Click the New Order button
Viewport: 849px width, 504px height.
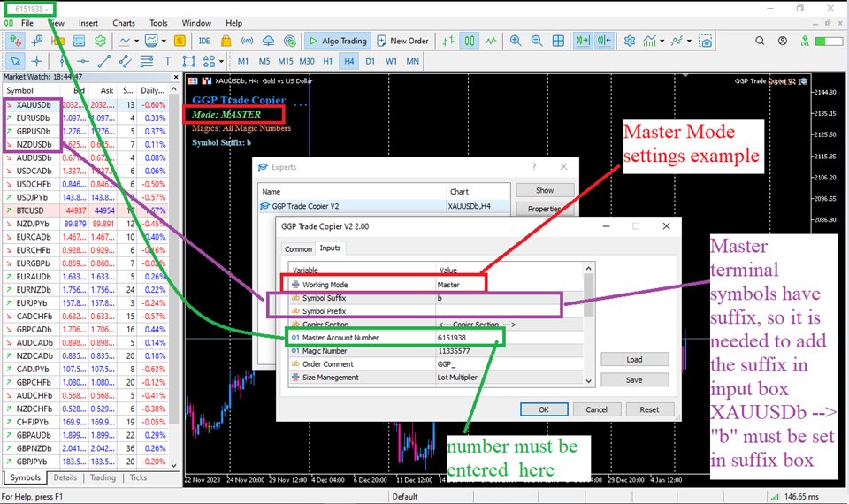click(403, 41)
